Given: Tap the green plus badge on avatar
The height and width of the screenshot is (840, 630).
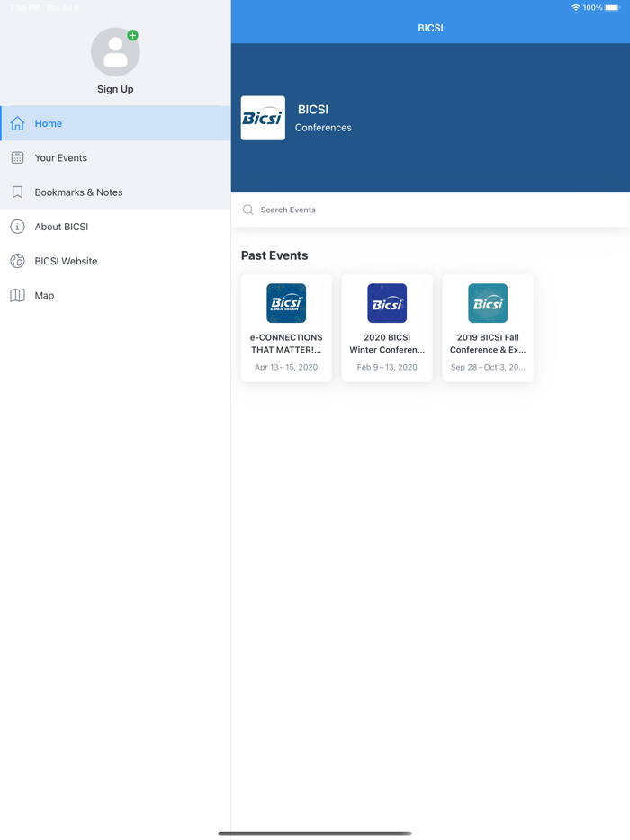Looking at the screenshot, I should pyautogui.click(x=132, y=36).
